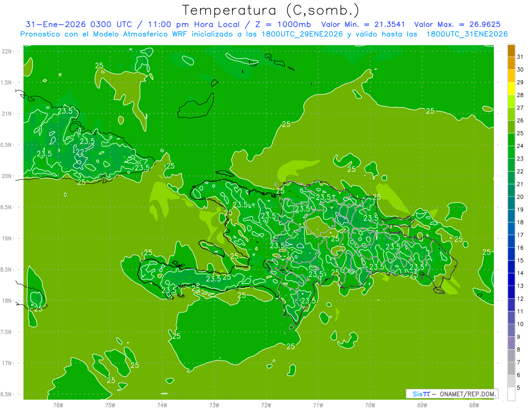This screenshot has width=532, height=411.
Task: Pick the blue legend swatch between 15 and 16
Action: pos(511,254)
